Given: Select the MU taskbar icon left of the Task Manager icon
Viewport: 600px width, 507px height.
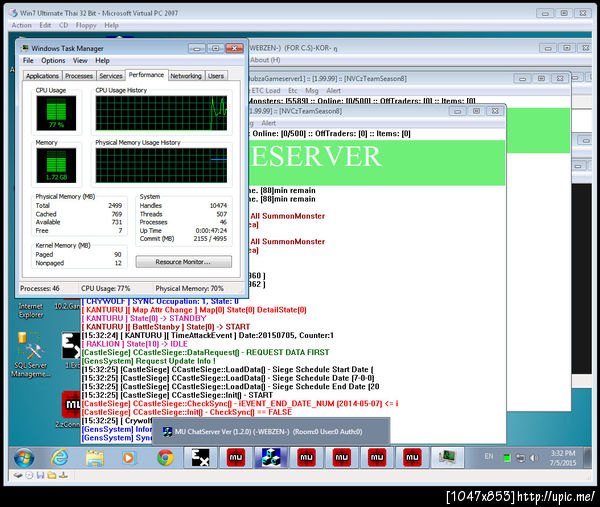Looking at the screenshot, I should pos(412,458).
